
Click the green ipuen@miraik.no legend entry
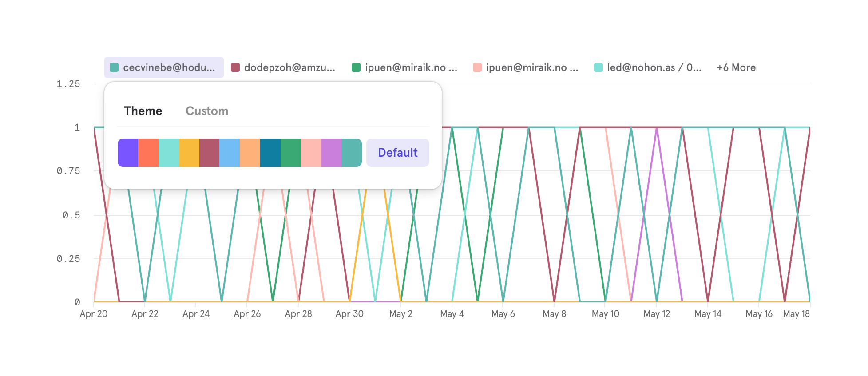(x=404, y=67)
